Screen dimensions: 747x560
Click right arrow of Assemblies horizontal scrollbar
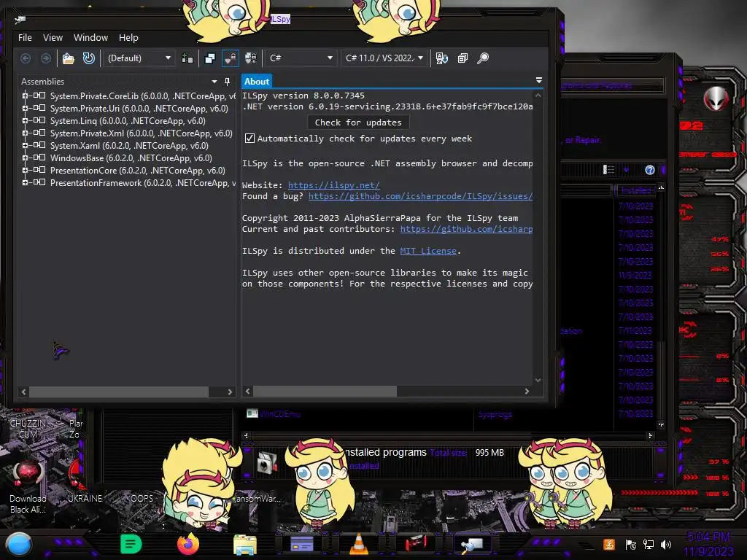[x=230, y=392]
